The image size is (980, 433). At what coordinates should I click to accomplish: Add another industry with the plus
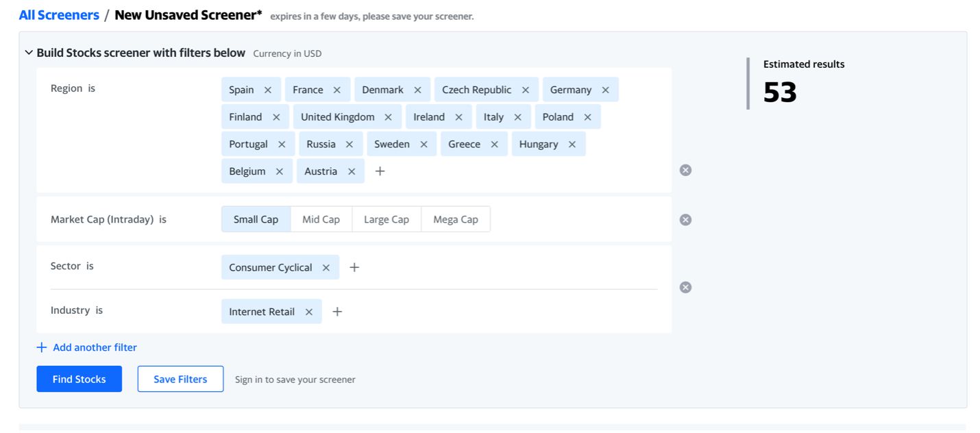(x=337, y=312)
